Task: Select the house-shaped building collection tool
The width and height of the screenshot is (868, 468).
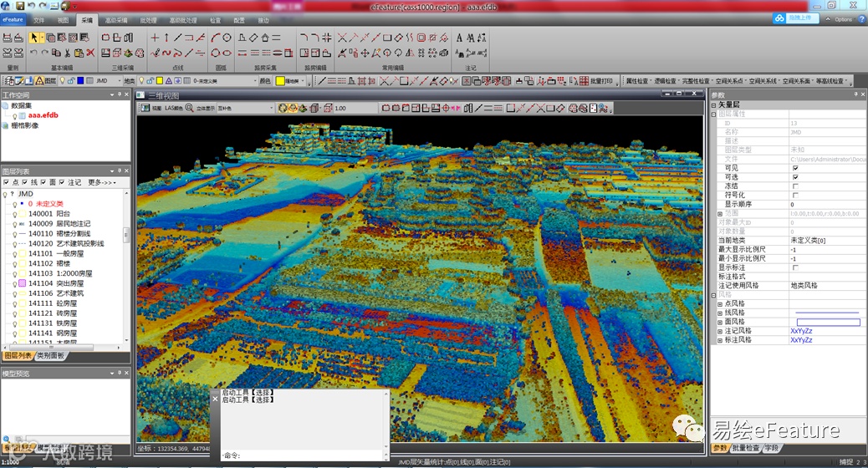Action: point(265,38)
